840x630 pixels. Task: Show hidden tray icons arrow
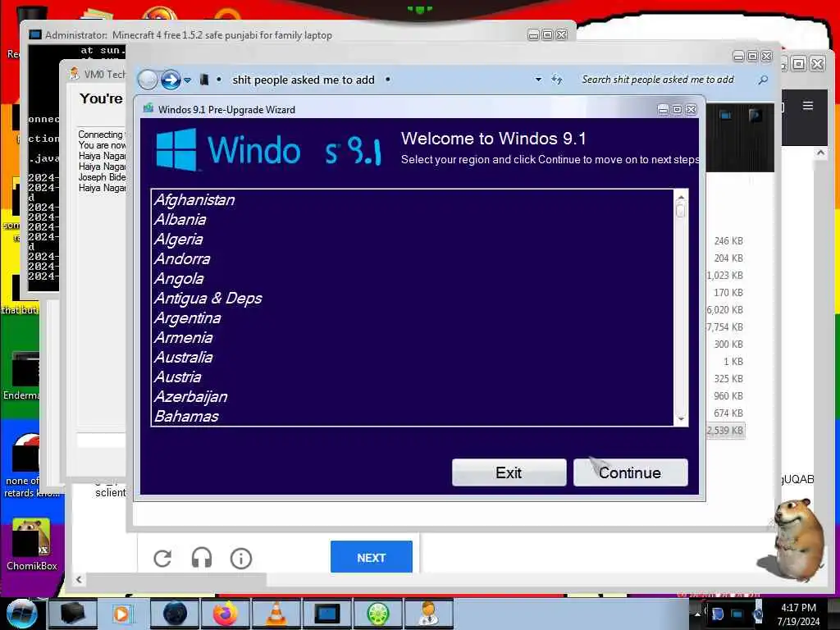(697, 613)
